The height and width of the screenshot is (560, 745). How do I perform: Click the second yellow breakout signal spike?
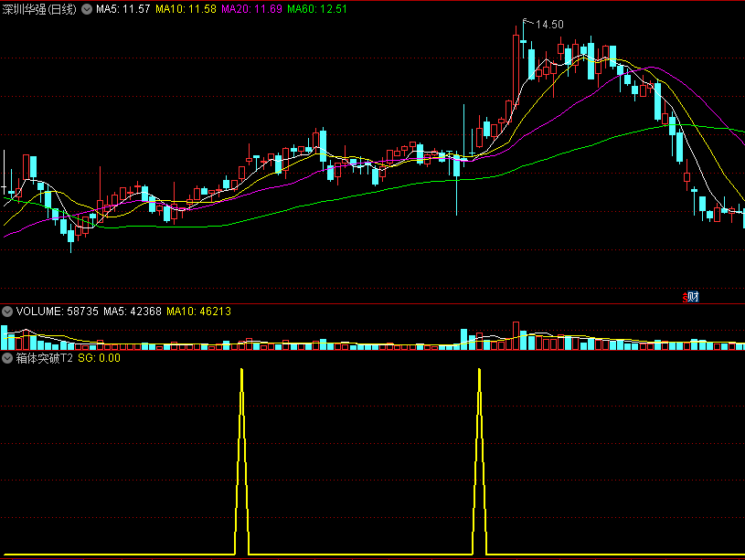point(479,460)
